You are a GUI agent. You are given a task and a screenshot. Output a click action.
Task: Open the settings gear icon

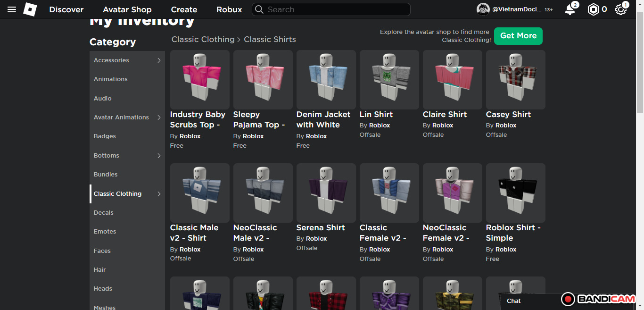(620, 9)
